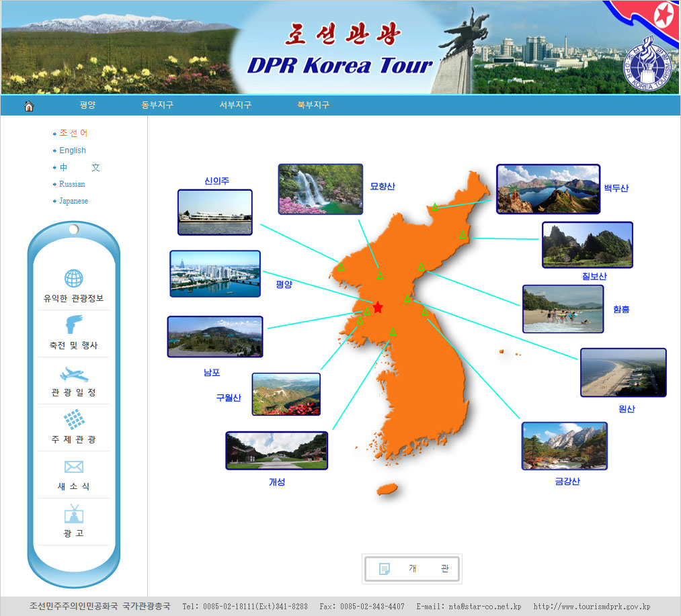Click the torch icon for 축전 및 행사
Screen dimensions: 681x616
pos(73,325)
